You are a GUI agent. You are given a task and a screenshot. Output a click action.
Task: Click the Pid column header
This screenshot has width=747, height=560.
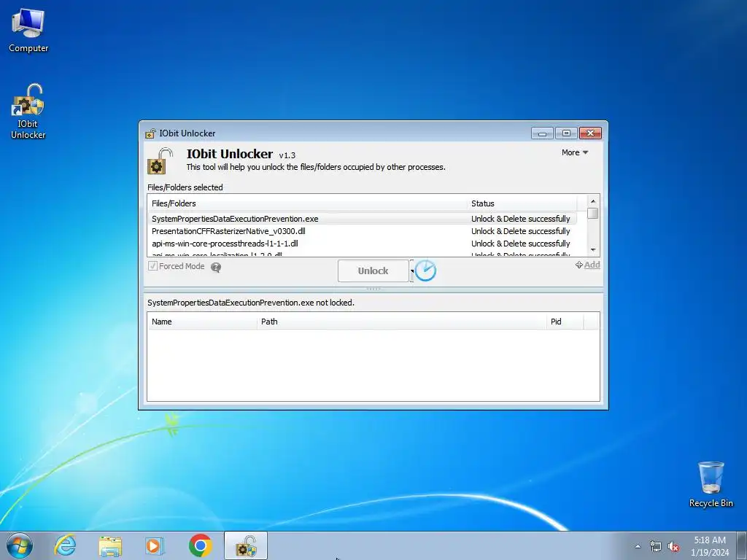pos(565,322)
